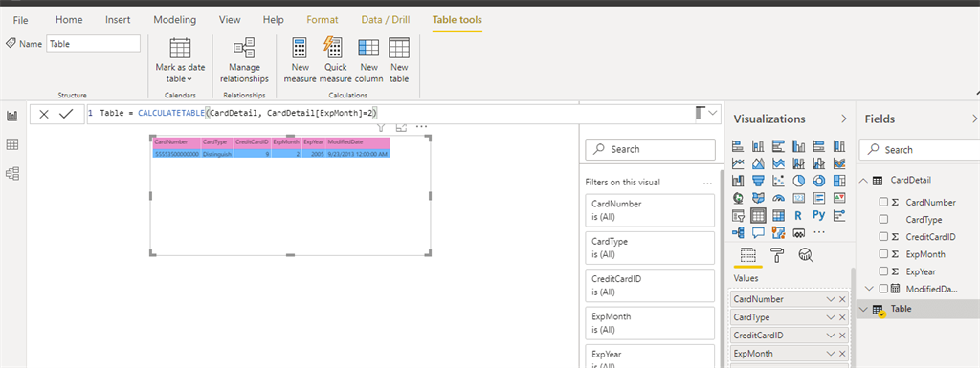Collapse the CardDetail table in Fields
Viewport: 980px width, 368px height.
(864, 181)
